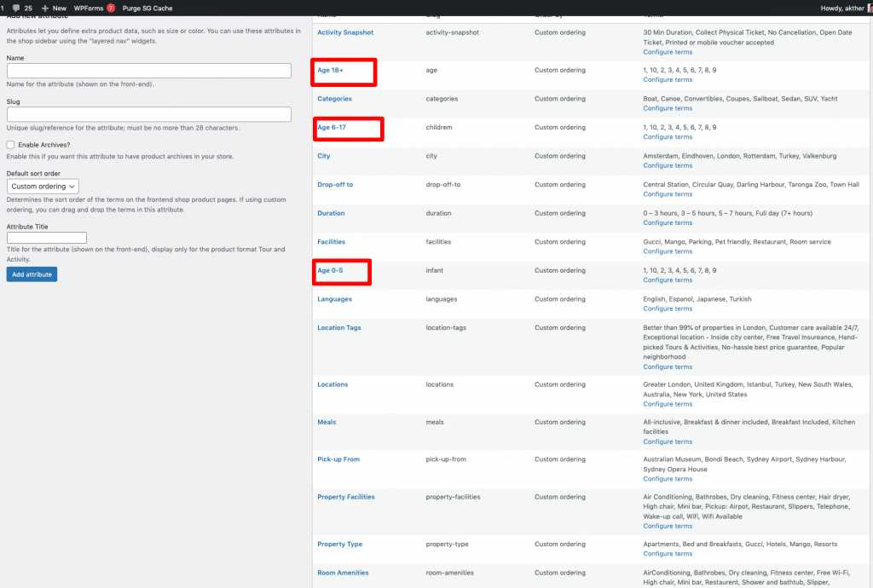Open the Age 6-17 attribute link
Viewport: 873px width, 588px height.
332,127
